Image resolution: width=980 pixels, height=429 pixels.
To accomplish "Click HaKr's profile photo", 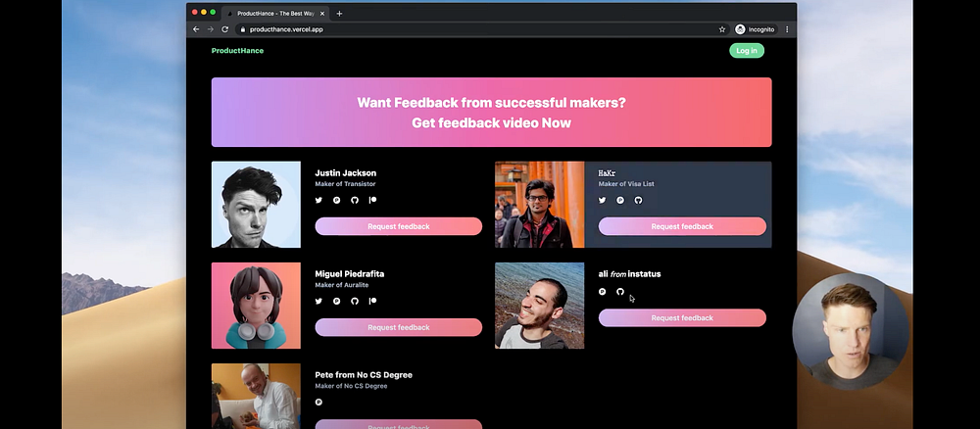I will point(539,205).
